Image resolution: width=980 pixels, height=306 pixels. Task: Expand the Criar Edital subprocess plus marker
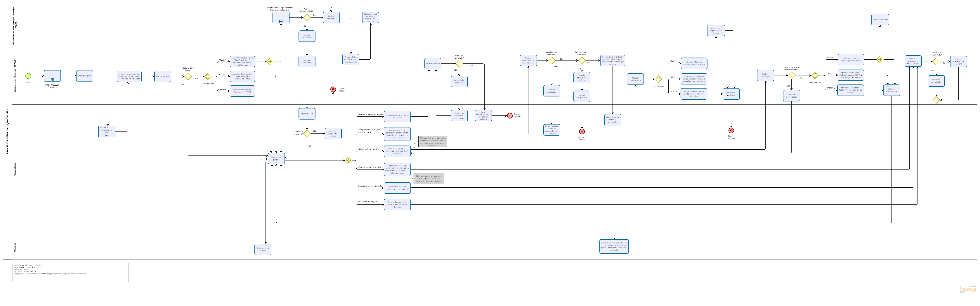point(52,80)
